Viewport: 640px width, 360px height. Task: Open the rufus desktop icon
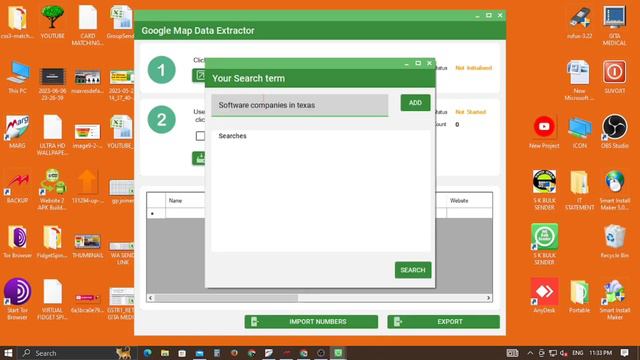pos(580,22)
